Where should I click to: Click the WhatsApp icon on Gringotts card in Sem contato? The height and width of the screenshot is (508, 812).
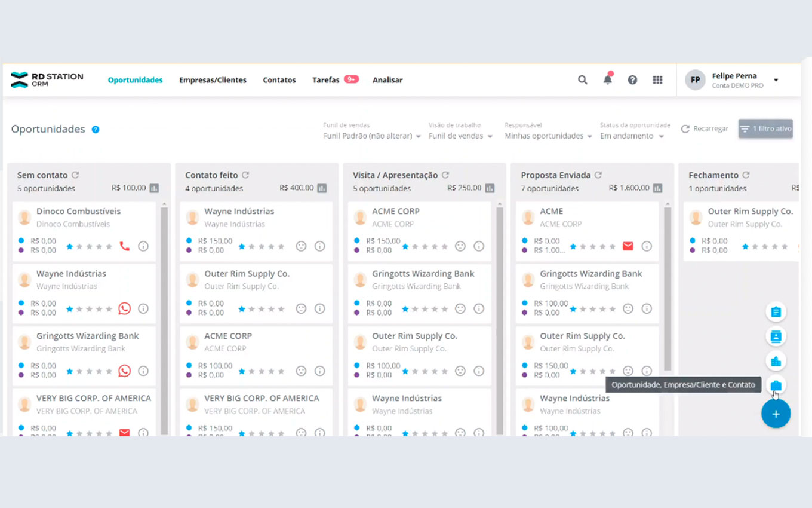tap(124, 371)
